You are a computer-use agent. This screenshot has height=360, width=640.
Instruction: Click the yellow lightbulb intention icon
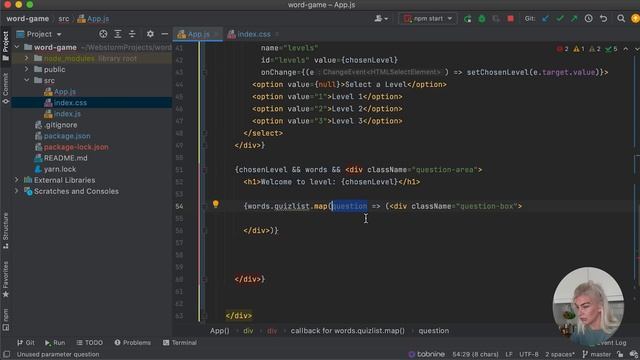click(x=216, y=204)
